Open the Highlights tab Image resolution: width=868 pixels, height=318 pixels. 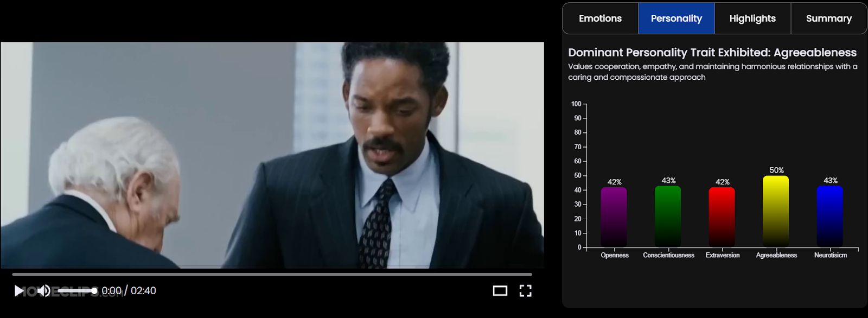click(752, 18)
